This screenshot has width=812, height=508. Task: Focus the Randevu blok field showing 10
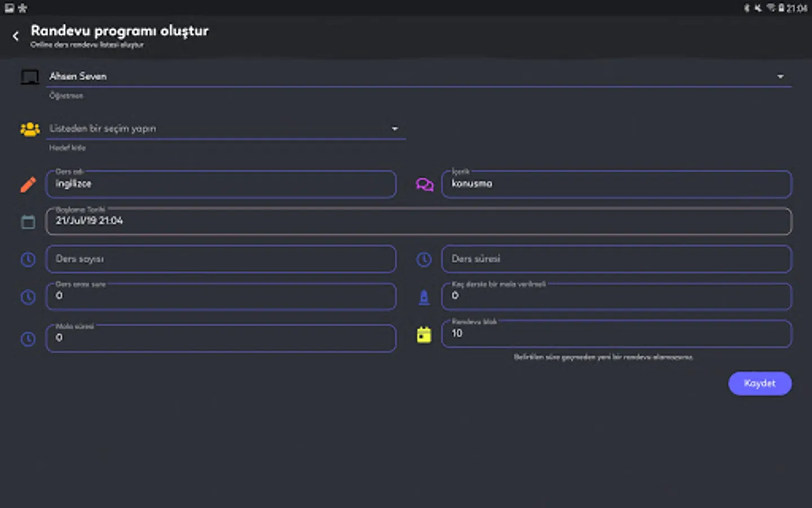point(617,334)
